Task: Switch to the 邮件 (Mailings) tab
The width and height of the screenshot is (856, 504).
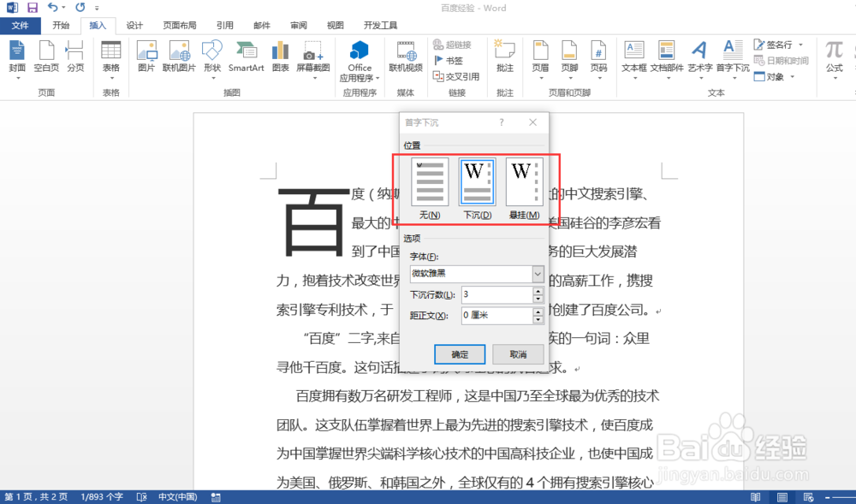Action: click(x=261, y=26)
